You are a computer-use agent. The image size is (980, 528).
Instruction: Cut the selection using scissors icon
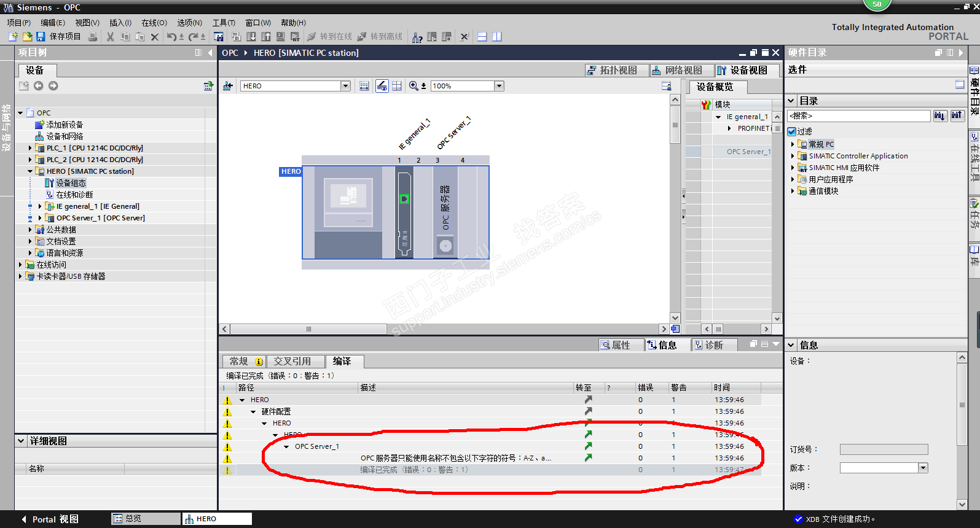(111, 37)
